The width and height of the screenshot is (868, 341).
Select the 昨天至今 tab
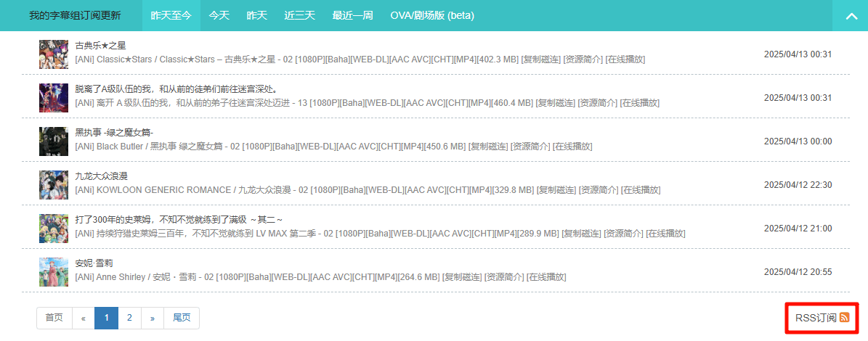pyautogui.click(x=171, y=15)
